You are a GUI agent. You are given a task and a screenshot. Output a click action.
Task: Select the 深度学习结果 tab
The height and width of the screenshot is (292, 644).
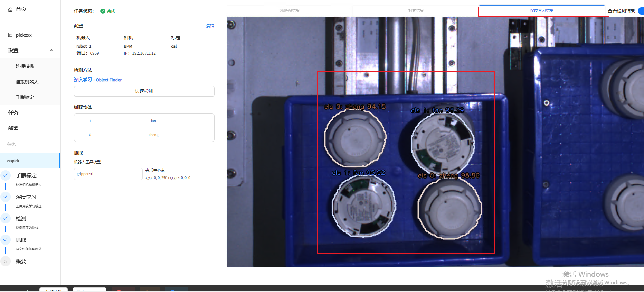click(542, 11)
